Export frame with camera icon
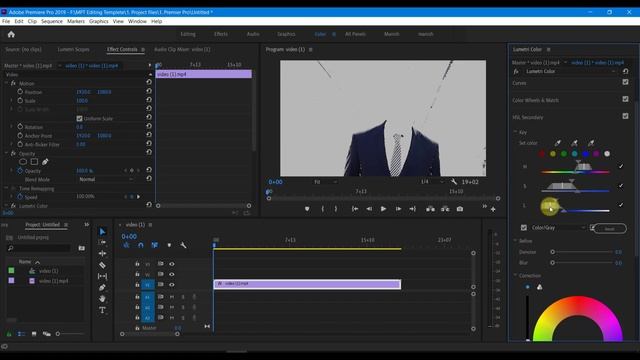Screen dimensions: 640x360 click(460, 209)
